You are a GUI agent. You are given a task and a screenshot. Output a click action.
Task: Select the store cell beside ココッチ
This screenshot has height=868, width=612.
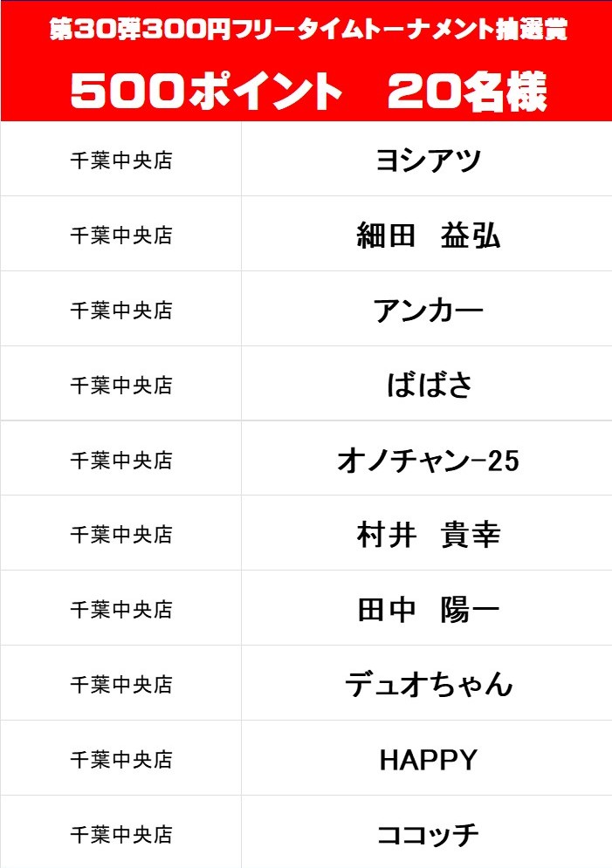point(121,835)
